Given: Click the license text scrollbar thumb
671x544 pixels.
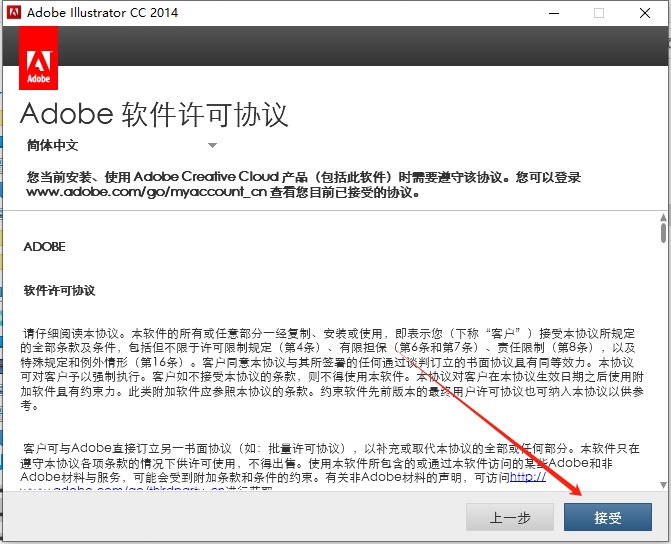Looking at the screenshot, I should point(662,233).
